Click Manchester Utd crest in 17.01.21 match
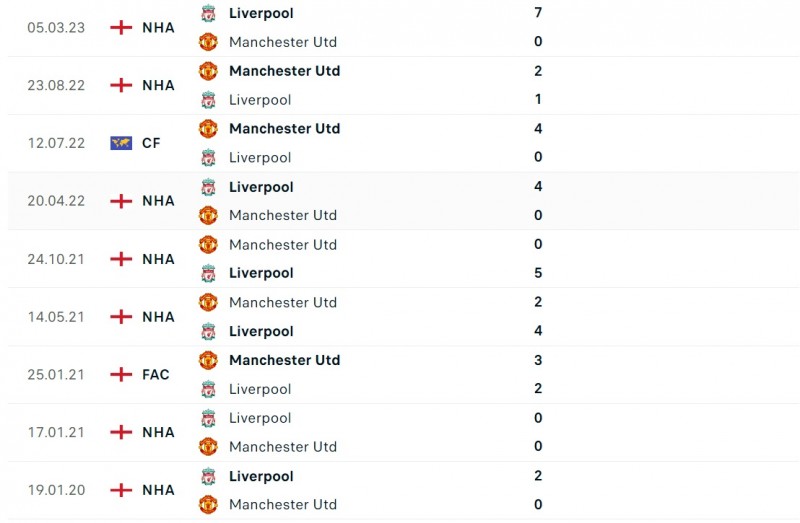 (208, 447)
